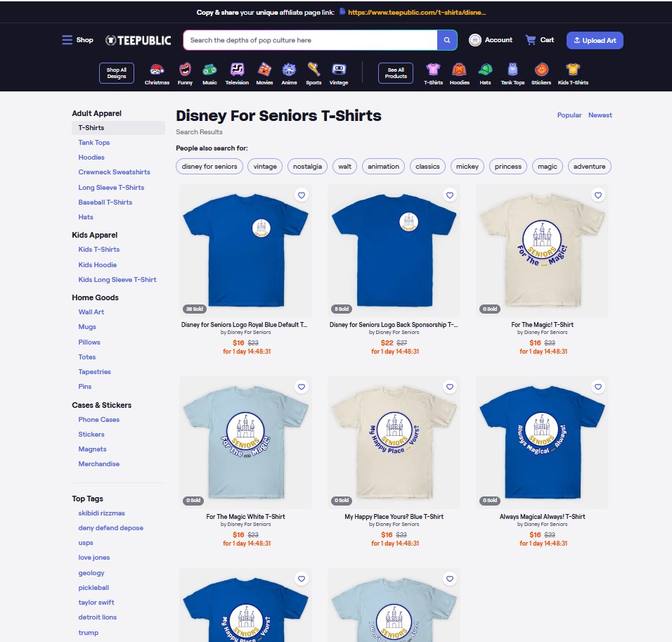Select the 'mickey' related search chip
Image resolution: width=672 pixels, height=642 pixels.
click(x=467, y=167)
